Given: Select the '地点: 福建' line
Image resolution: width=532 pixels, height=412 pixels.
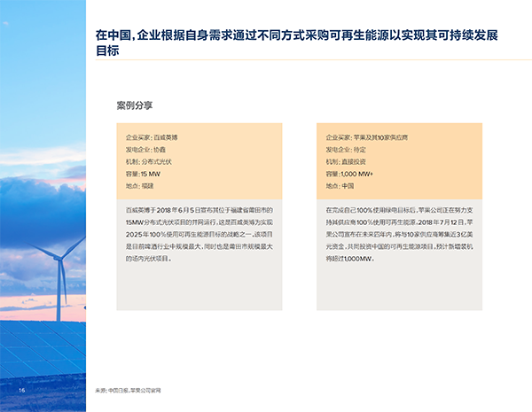Looking at the screenshot, I should [140, 186].
